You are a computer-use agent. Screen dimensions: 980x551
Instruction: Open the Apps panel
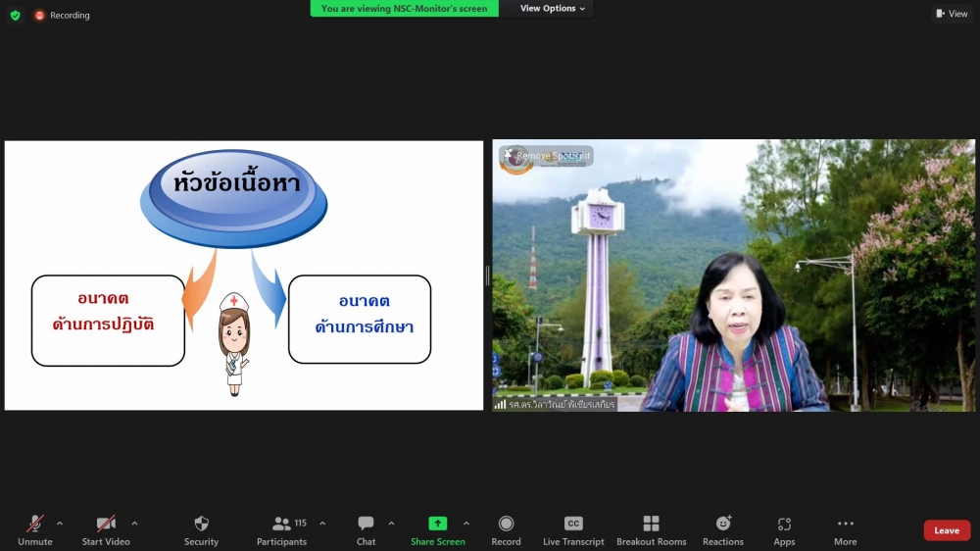pyautogui.click(x=784, y=529)
